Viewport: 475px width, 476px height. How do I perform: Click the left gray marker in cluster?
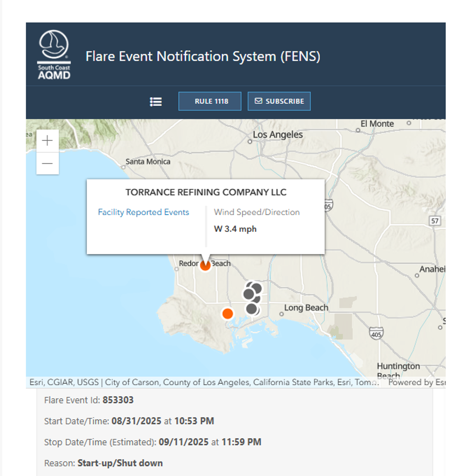[248, 294]
